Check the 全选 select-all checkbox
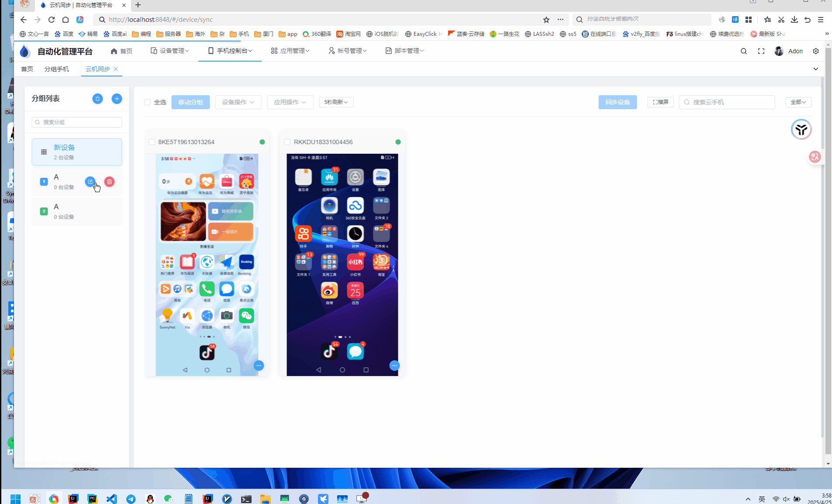The image size is (832, 504). [147, 102]
